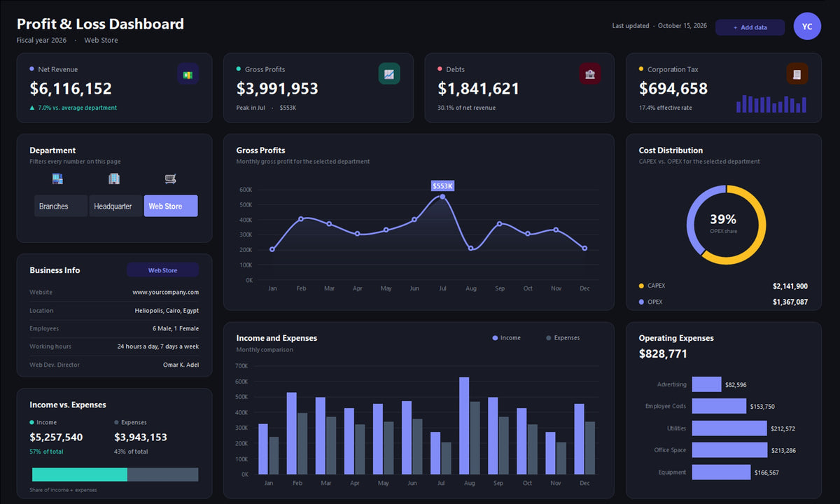Click the Dec data point on Gross Profits line
The width and height of the screenshot is (840, 504).
tap(584, 248)
